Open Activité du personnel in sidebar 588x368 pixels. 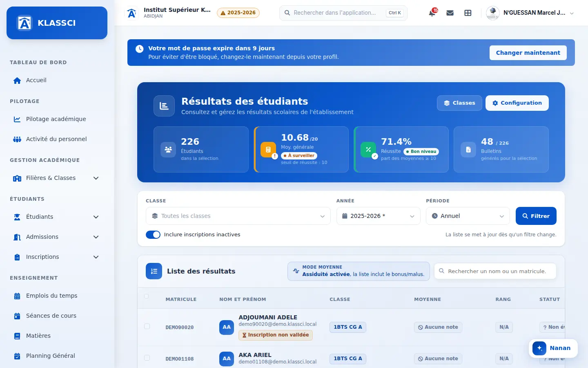pos(57,139)
